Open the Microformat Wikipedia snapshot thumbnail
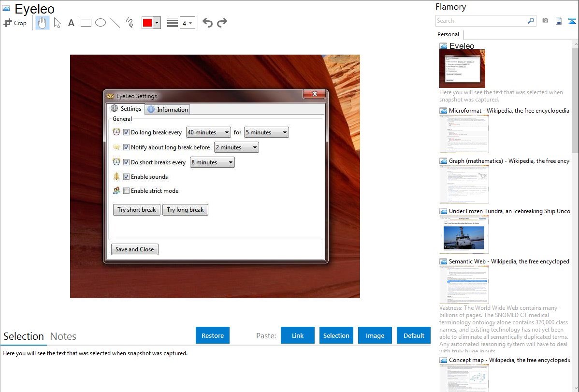 (x=464, y=134)
